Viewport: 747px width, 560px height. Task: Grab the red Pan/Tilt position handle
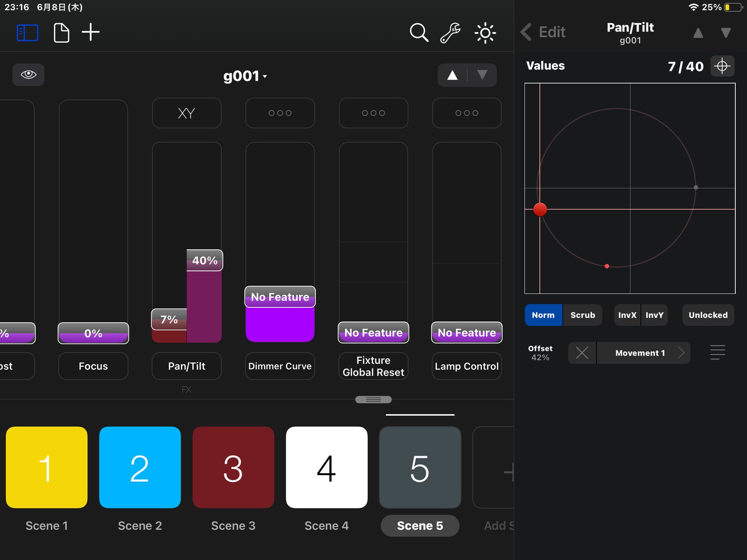coord(540,209)
